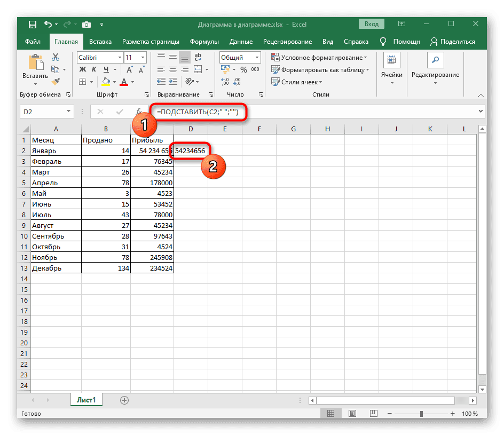
Task: Click the percent style icon
Action: [243, 69]
